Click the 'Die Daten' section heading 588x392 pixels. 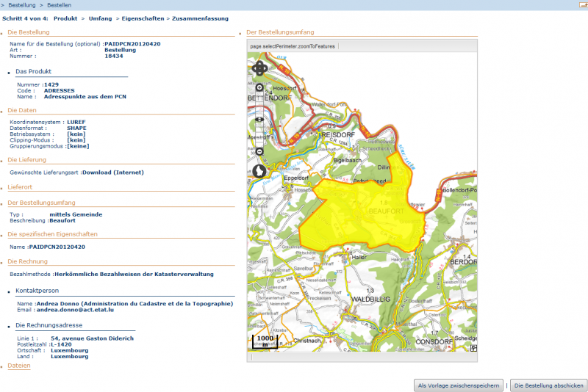pos(22,110)
